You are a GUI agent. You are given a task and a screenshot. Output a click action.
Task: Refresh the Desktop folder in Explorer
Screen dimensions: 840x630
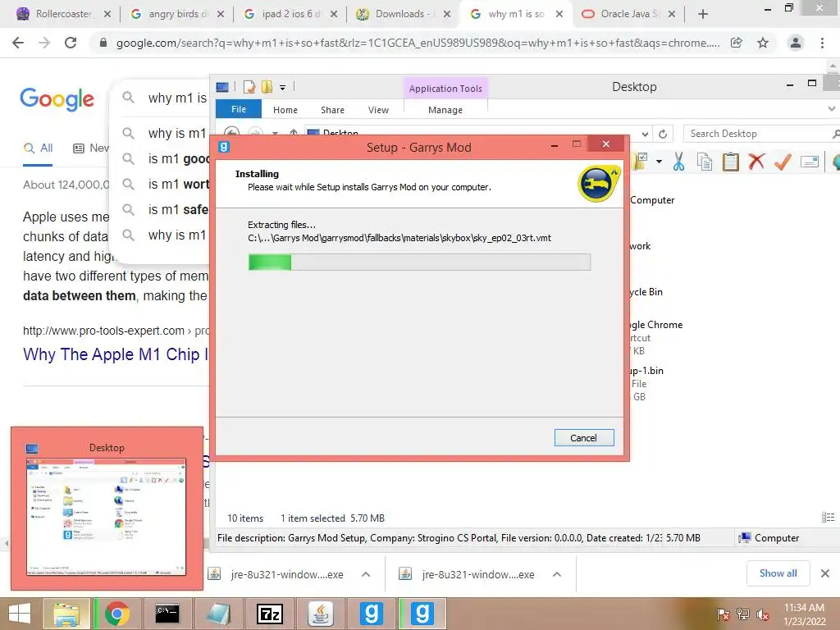(x=663, y=134)
